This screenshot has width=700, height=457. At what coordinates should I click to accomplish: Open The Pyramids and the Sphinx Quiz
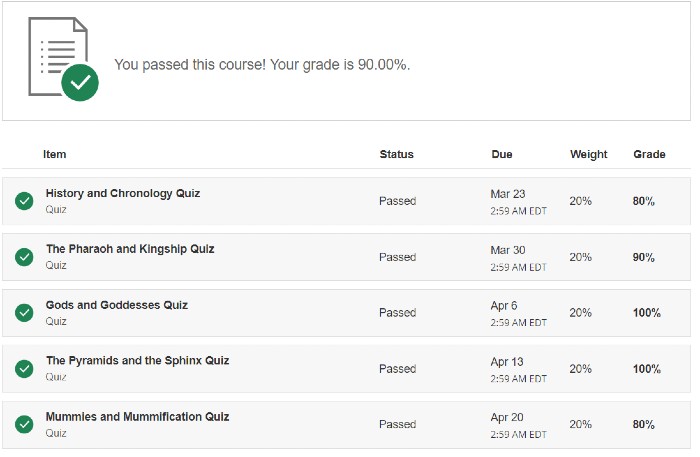pos(138,361)
